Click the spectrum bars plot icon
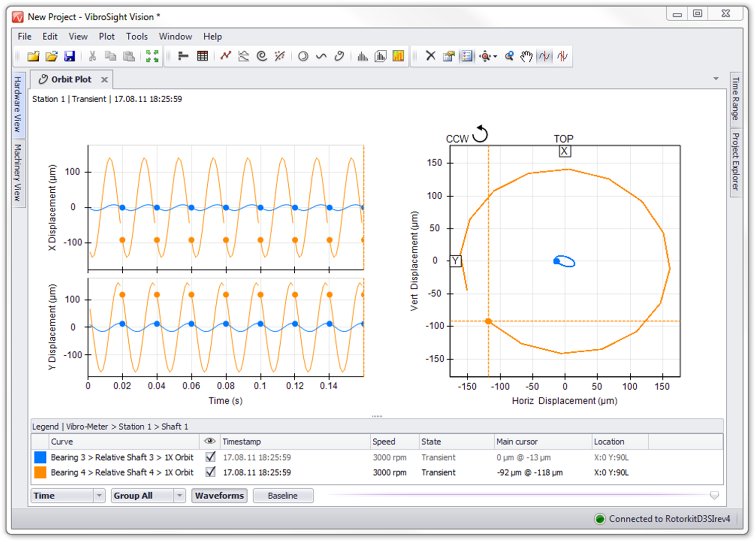This screenshot has width=756, height=542. (x=362, y=56)
